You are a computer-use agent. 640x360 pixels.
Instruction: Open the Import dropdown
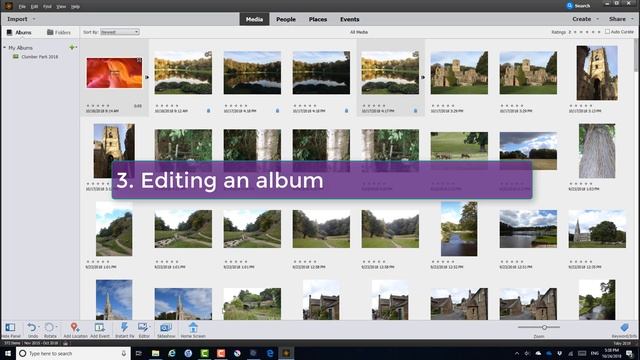tap(21, 19)
